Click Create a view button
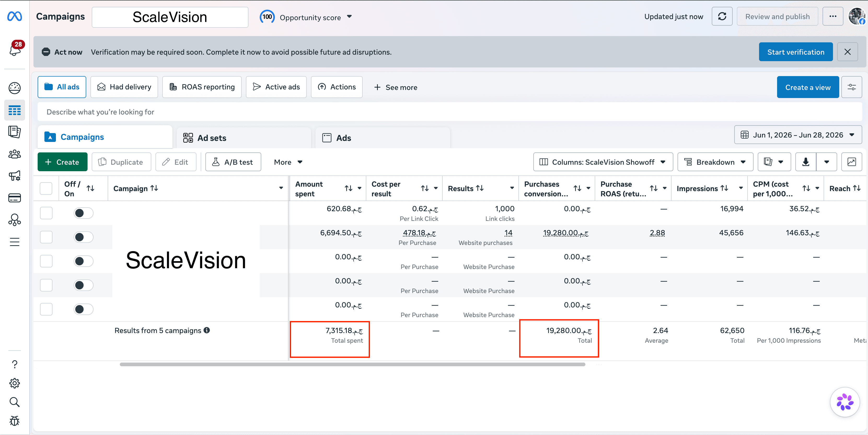Viewport: 868px width, 435px height. [x=808, y=87]
